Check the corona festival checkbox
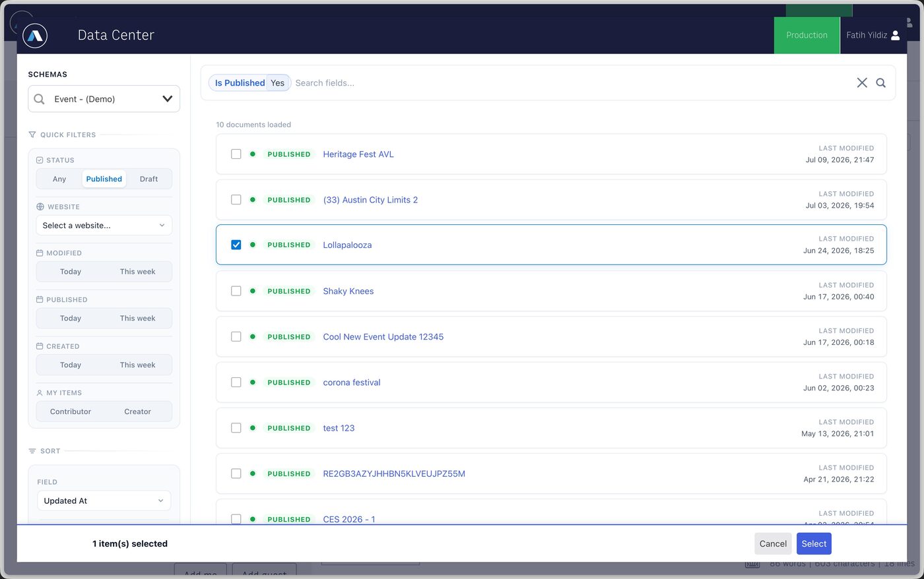Viewport: 924px width, 579px height. (236, 382)
